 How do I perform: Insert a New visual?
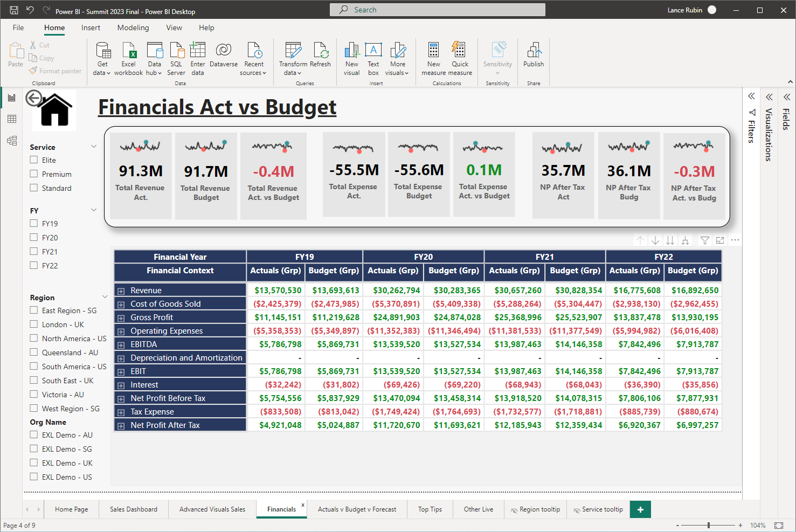click(x=352, y=59)
